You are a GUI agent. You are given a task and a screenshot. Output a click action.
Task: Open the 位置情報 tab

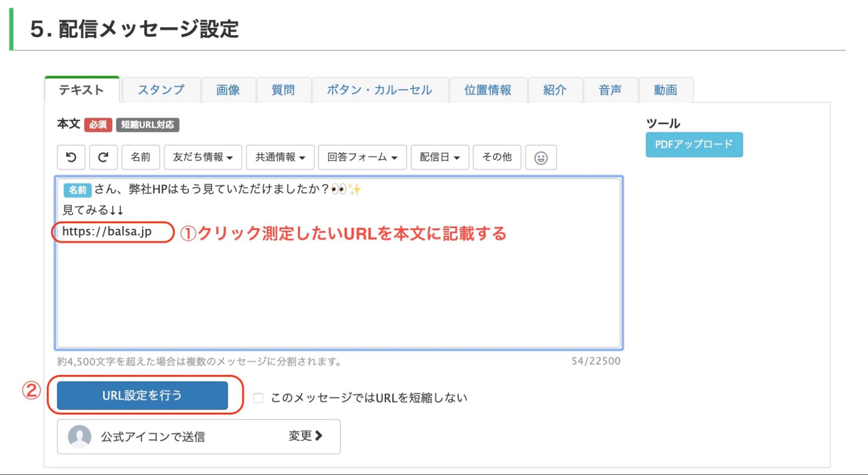click(x=487, y=90)
